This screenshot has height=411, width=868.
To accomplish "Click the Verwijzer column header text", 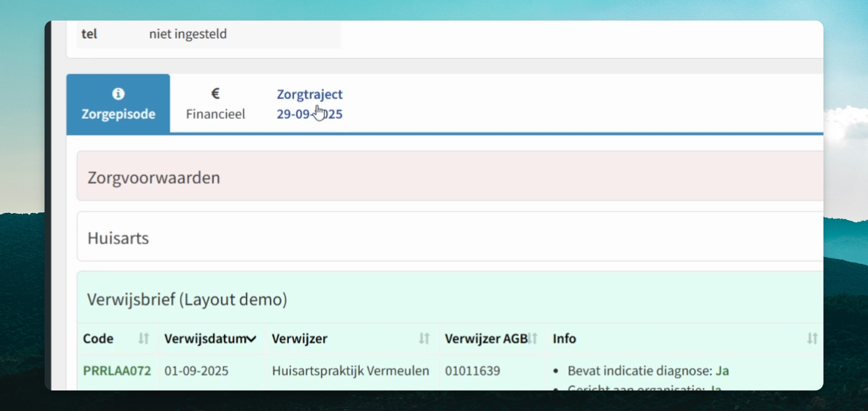I will (x=299, y=339).
